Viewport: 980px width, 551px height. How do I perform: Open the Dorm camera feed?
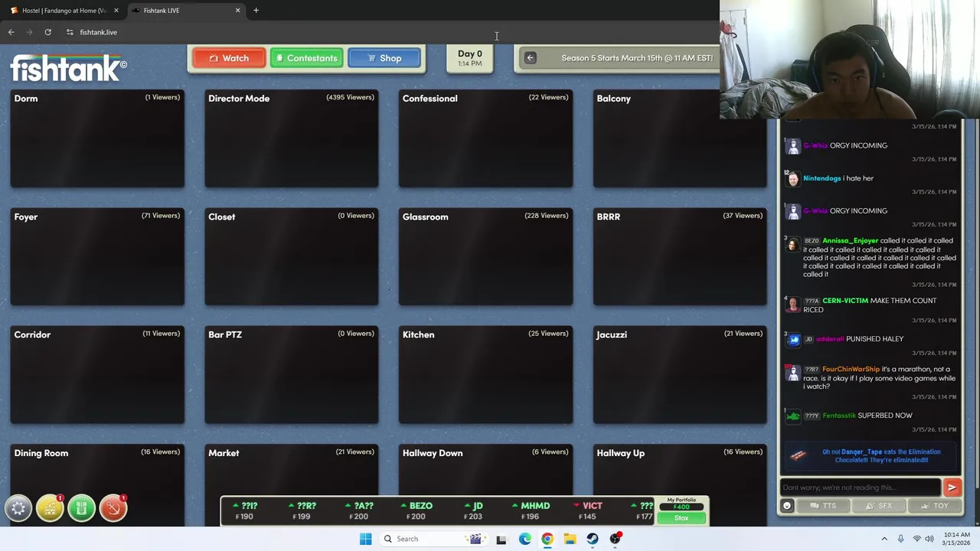(x=97, y=139)
